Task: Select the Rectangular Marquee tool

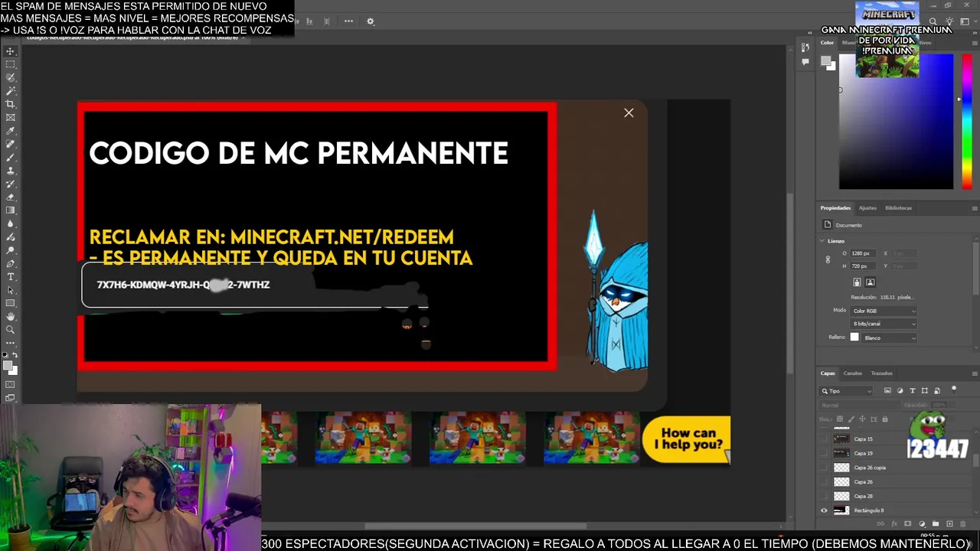Action: point(10,64)
